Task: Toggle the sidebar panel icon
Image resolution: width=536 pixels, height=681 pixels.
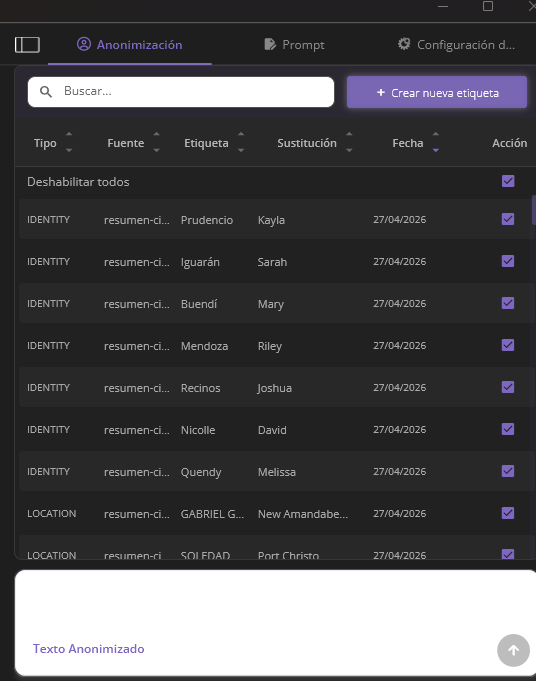Action: click(27, 45)
